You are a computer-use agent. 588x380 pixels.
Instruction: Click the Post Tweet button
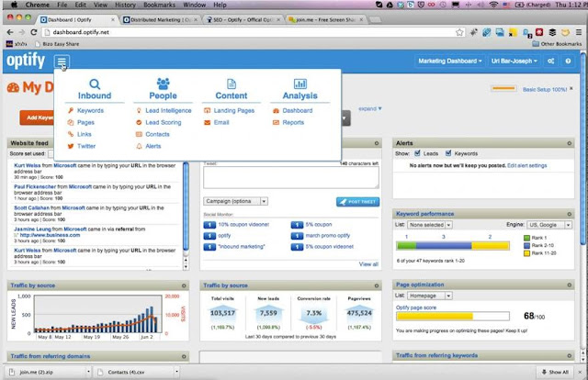click(x=357, y=202)
